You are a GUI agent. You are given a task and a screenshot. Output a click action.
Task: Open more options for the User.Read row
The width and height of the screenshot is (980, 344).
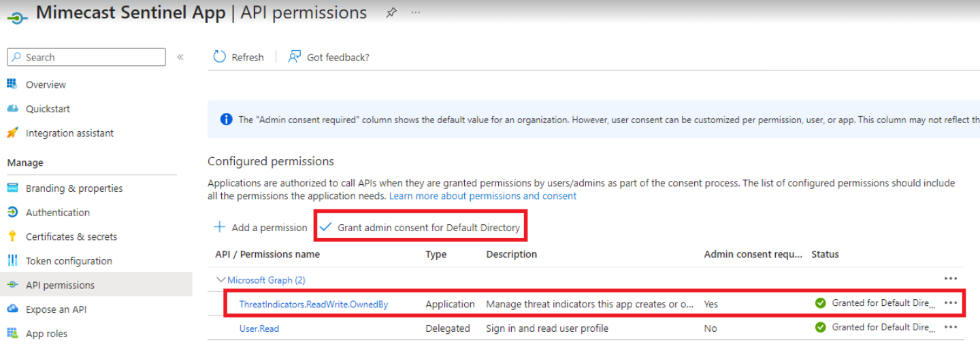[x=951, y=327]
